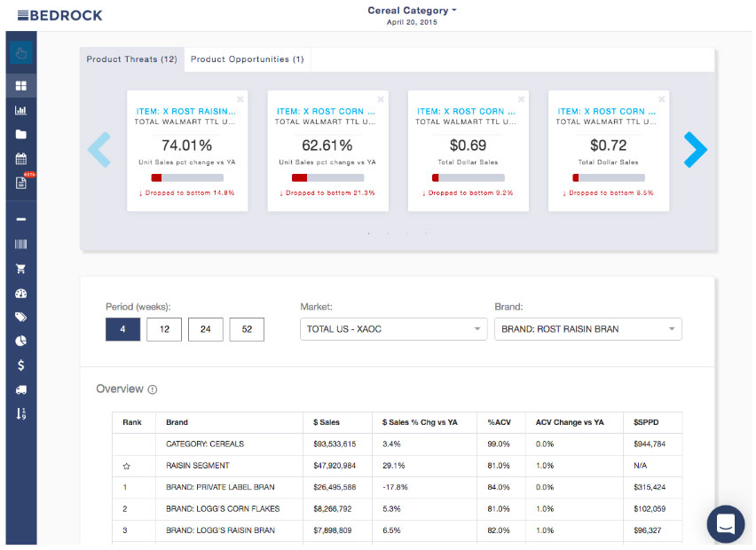
Task: Select CATEGORY: CEREALS row
Action: [x=398, y=444]
